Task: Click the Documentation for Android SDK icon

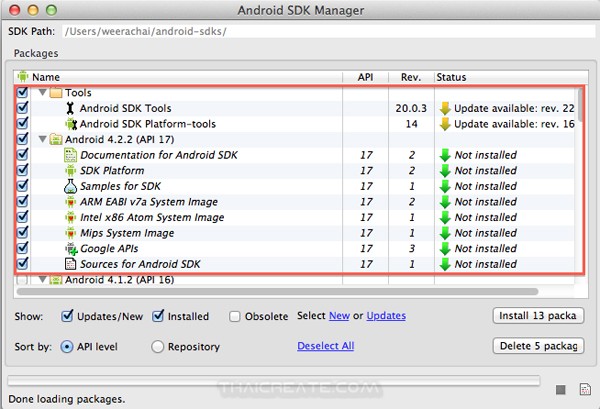Action: tap(70, 155)
